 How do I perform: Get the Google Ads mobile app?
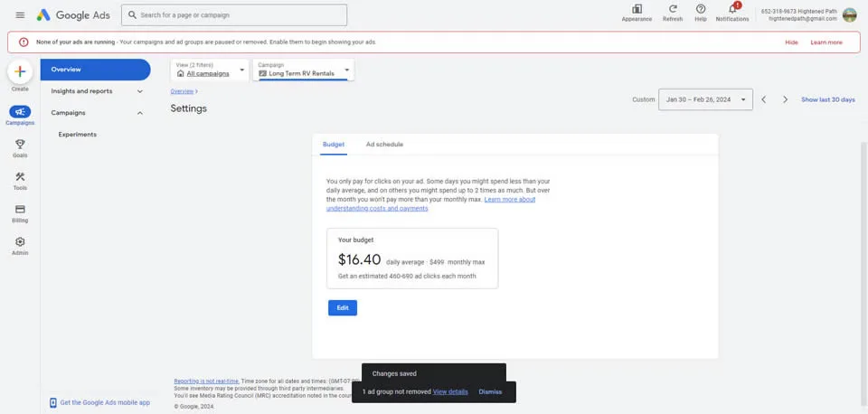(105, 402)
